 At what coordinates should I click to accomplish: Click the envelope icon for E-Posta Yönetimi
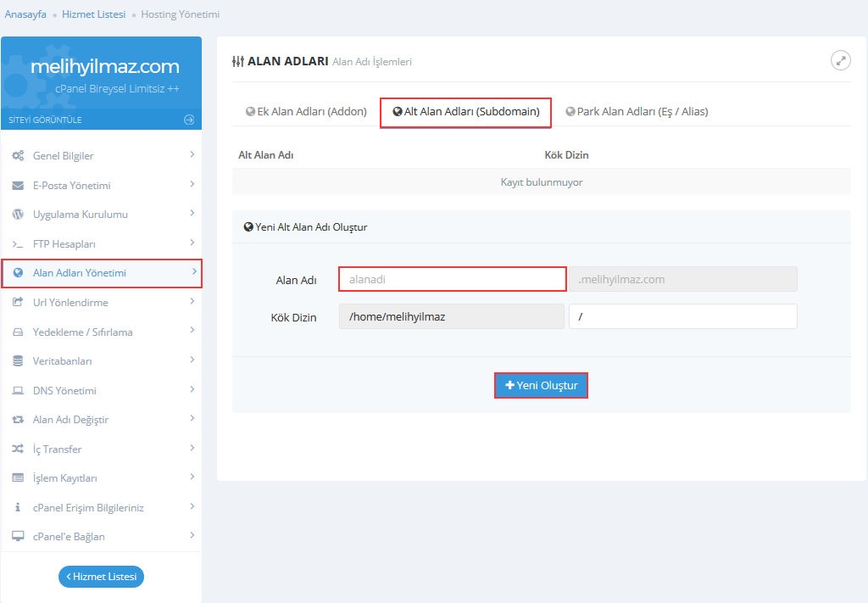[x=18, y=186]
